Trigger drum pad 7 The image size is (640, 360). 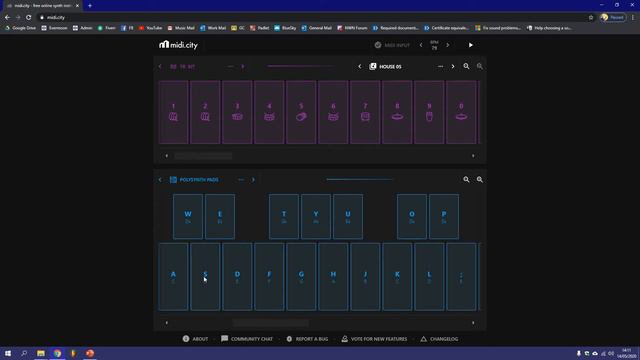(365, 112)
